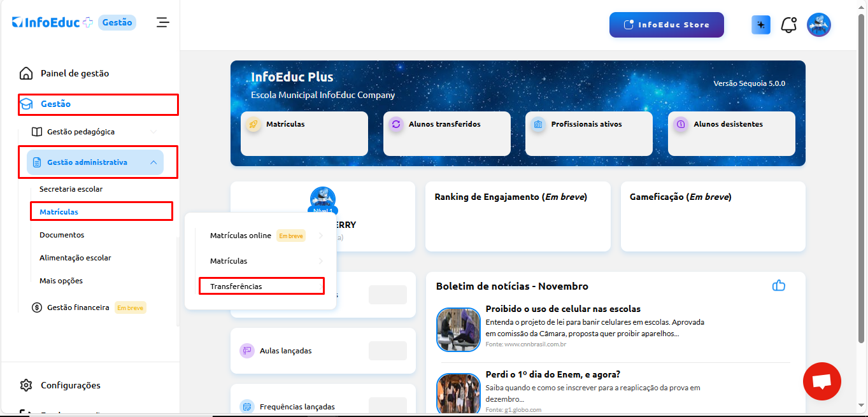Open Configurações link
Image resolution: width=868 pixels, height=417 pixels.
coord(71,385)
